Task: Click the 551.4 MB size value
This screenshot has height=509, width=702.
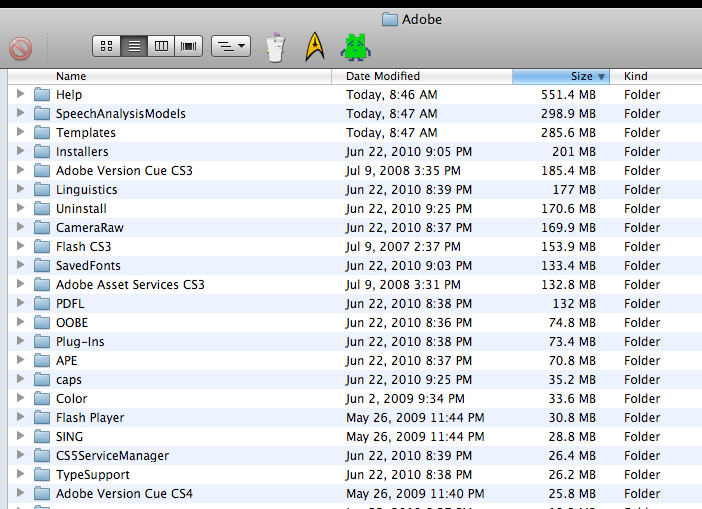Action: [x=568, y=94]
